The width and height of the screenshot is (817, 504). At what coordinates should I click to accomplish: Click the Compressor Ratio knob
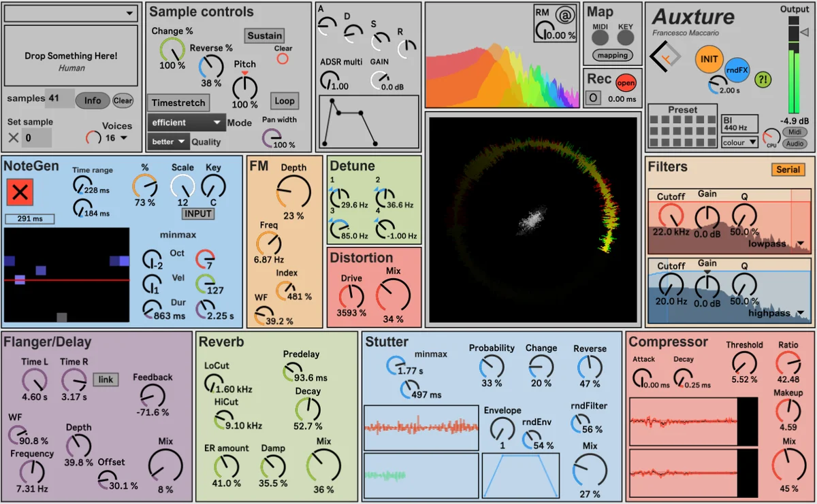tap(788, 363)
